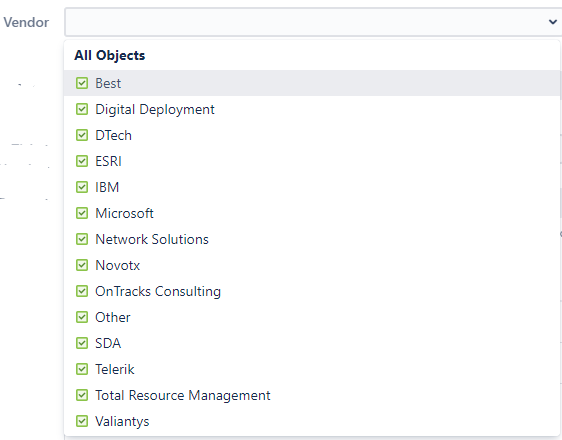
Task: Click the Vendor field label
Action: coord(26,22)
